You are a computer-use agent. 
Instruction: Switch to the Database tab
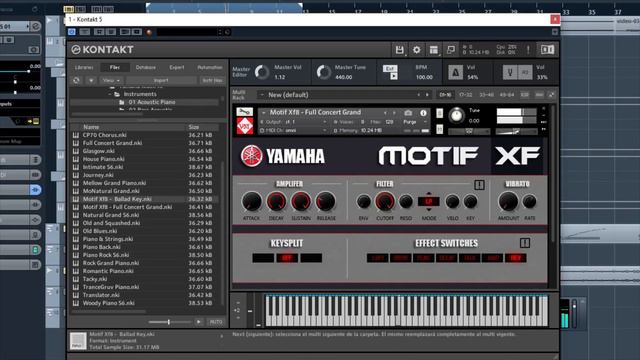(x=146, y=67)
